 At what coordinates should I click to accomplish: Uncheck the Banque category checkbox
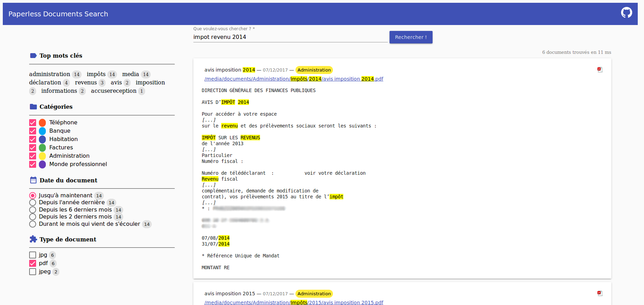33,131
